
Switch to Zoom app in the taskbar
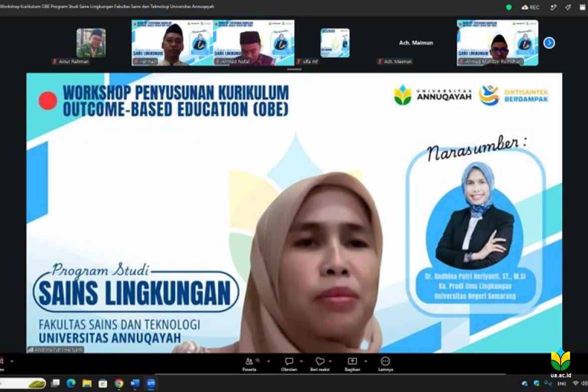pos(151,383)
